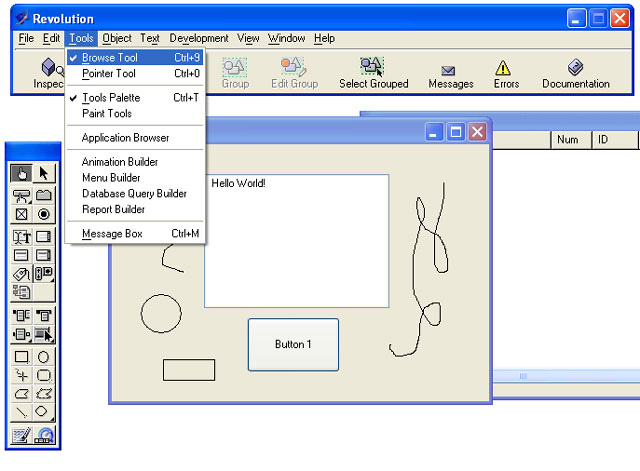
Task: Toggle the checked Browse Tool menu item
Action: point(135,58)
